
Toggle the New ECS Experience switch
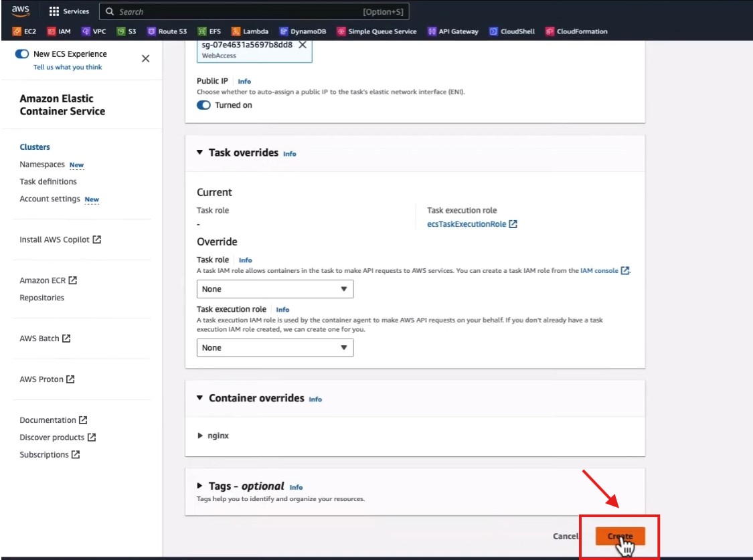pyautogui.click(x=22, y=54)
